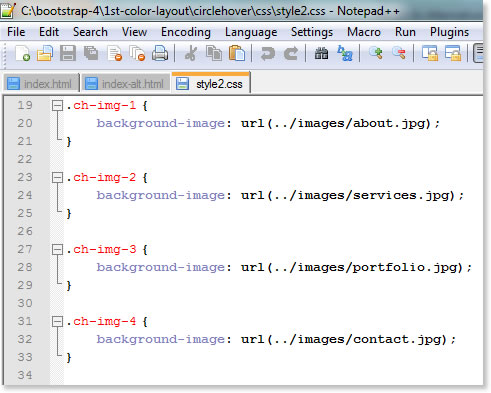Click the url(../images/contact.jpg) value

345,339
